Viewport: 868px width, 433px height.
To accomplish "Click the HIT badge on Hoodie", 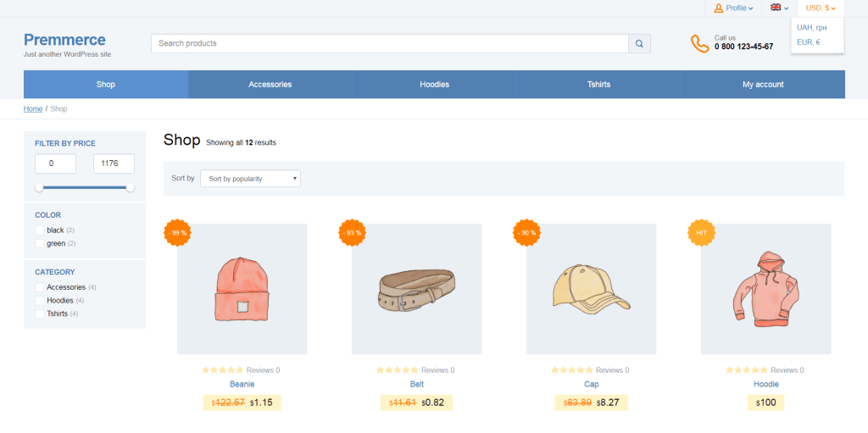I will 701,233.
